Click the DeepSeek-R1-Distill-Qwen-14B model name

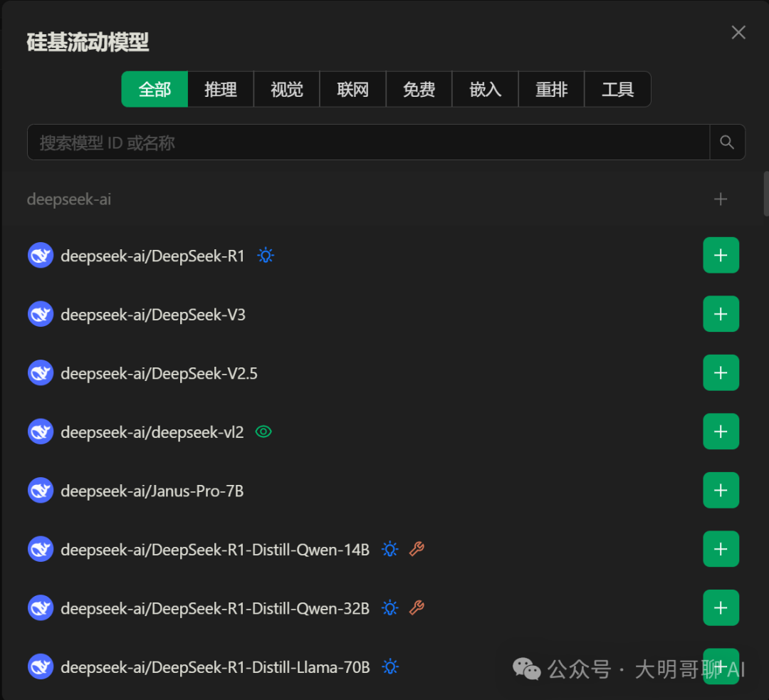pos(215,550)
